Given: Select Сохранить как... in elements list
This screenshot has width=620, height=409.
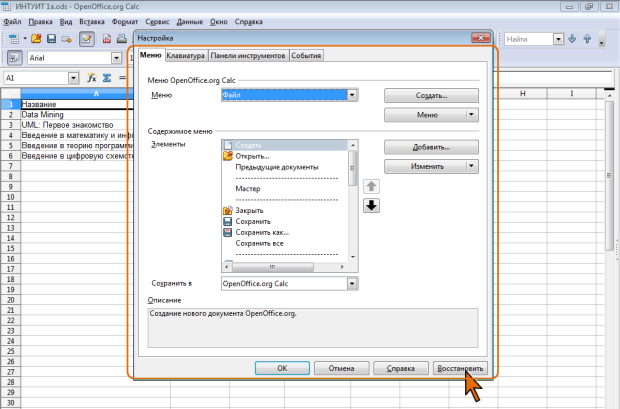Looking at the screenshot, I should click(x=261, y=232).
